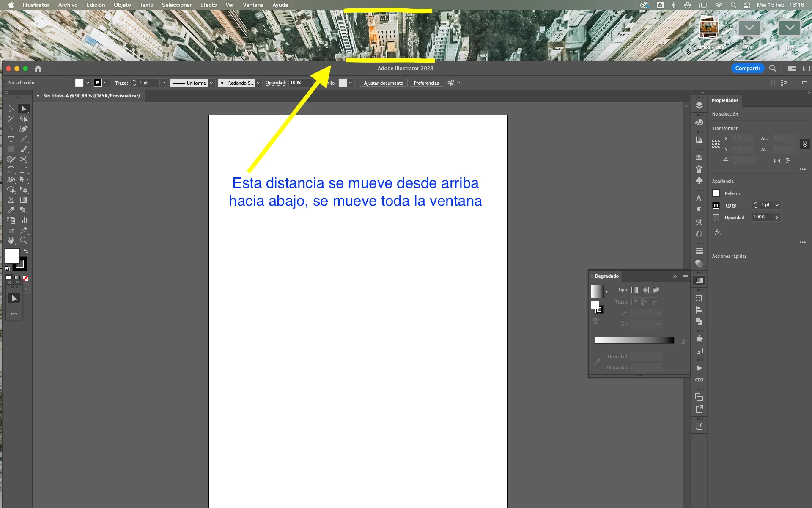Select the Magic Wand tool
812x508 pixels.
(x=11, y=119)
